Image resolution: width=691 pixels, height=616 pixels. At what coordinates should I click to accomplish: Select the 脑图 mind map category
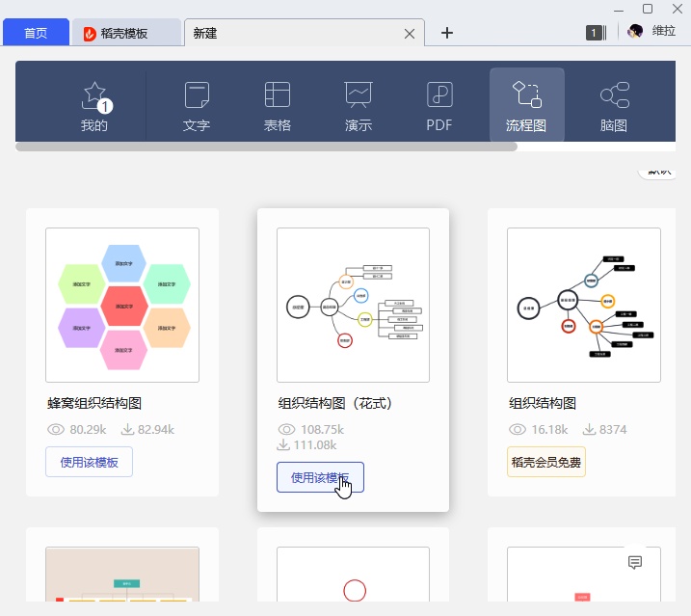[x=614, y=107]
